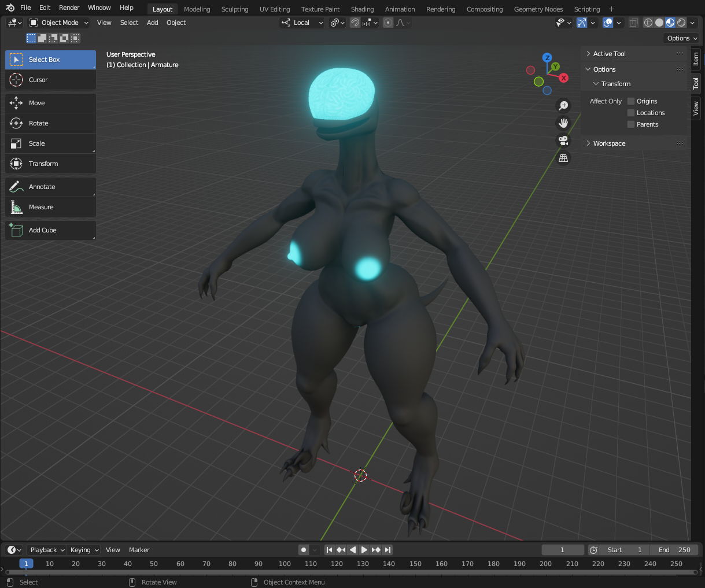Switch to orthographic/perspective grid icon

coord(563,158)
